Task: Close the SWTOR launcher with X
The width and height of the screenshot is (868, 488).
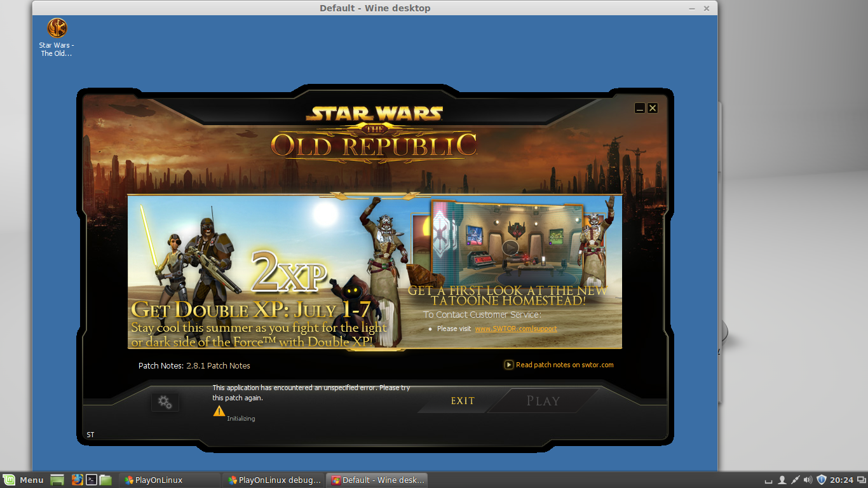Action: [x=653, y=108]
